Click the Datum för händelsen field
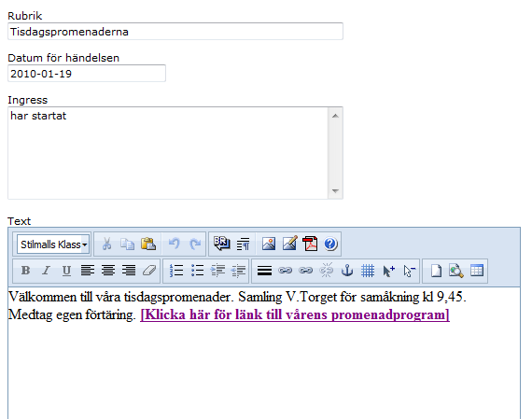 [x=87, y=74]
